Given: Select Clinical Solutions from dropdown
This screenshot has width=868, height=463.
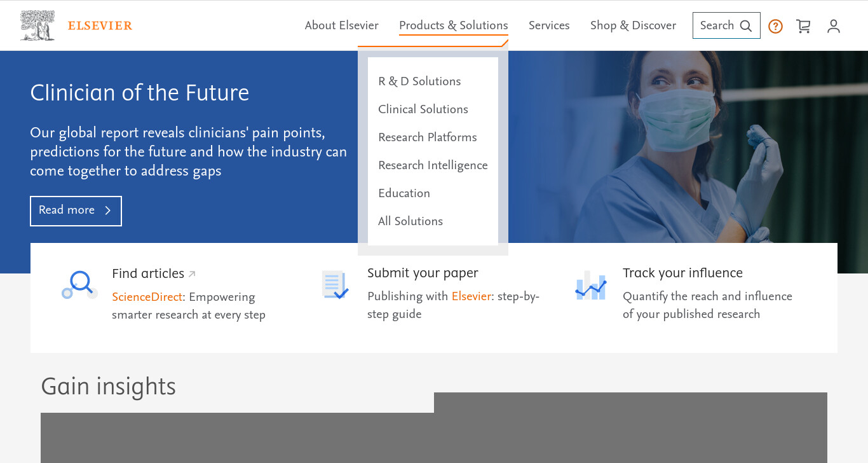Looking at the screenshot, I should click(x=423, y=109).
